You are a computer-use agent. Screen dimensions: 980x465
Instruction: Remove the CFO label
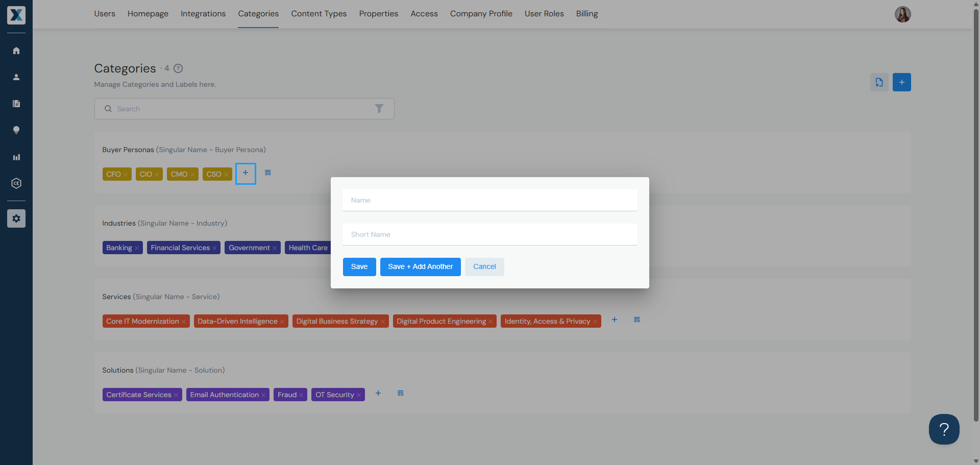[126, 175]
